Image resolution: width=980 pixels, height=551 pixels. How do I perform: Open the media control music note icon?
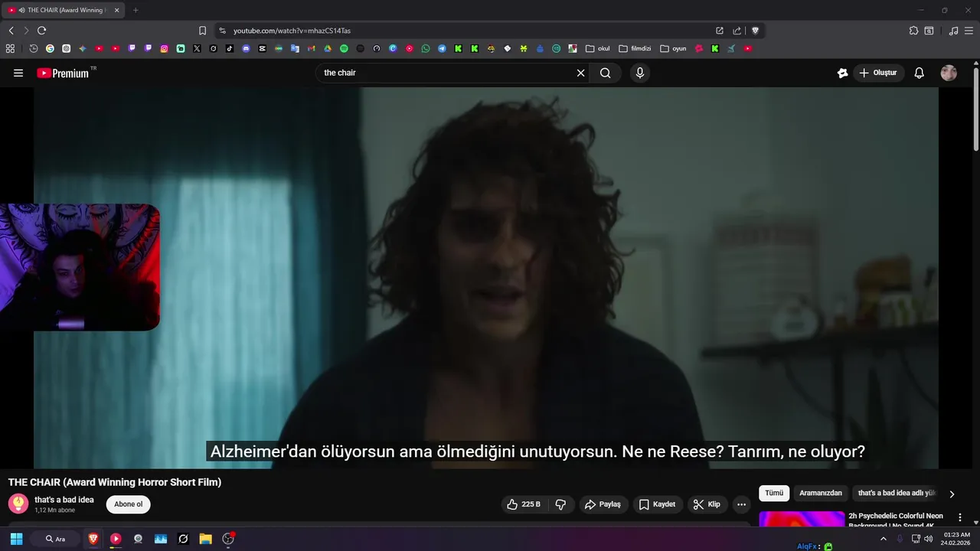point(953,31)
